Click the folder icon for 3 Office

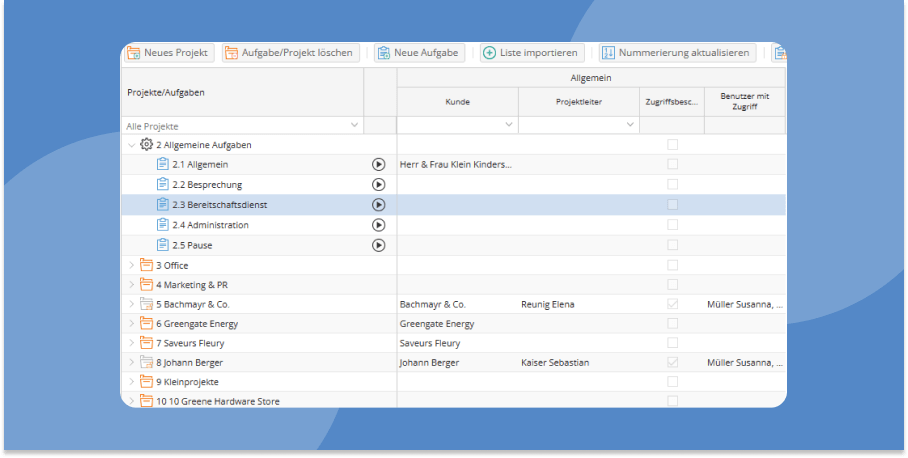point(146,265)
